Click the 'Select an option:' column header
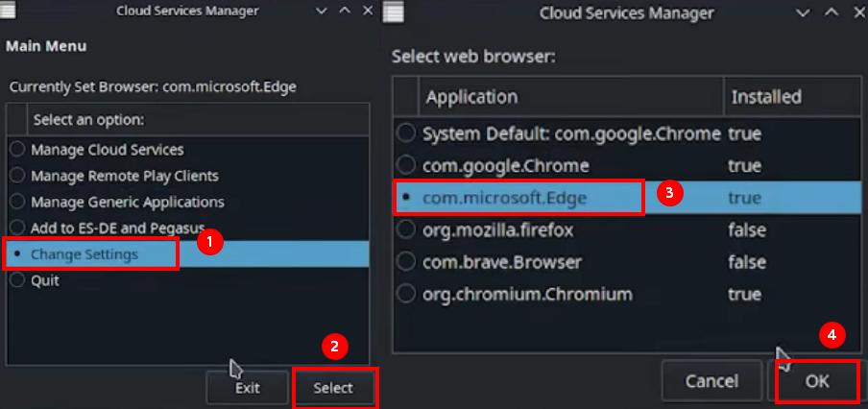 [x=198, y=120]
